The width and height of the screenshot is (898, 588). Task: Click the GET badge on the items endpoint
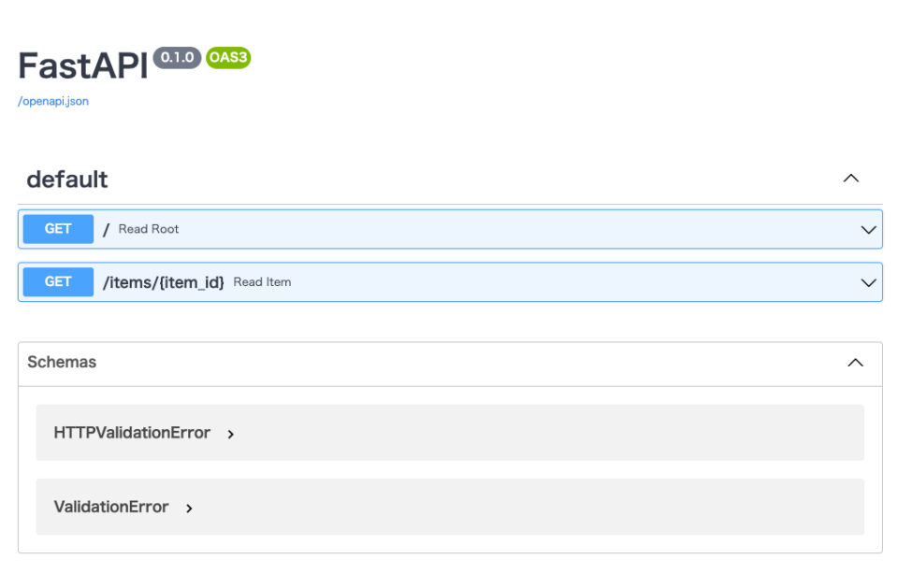pos(57,281)
